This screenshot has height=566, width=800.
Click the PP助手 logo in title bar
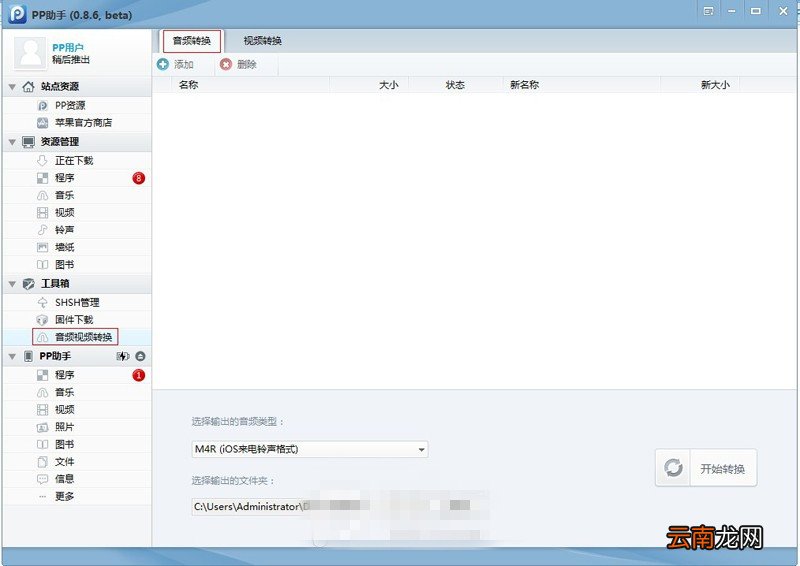tap(18, 14)
